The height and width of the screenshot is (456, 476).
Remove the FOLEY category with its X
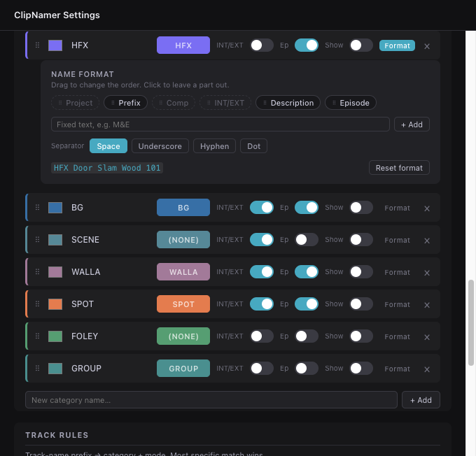[427, 337]
